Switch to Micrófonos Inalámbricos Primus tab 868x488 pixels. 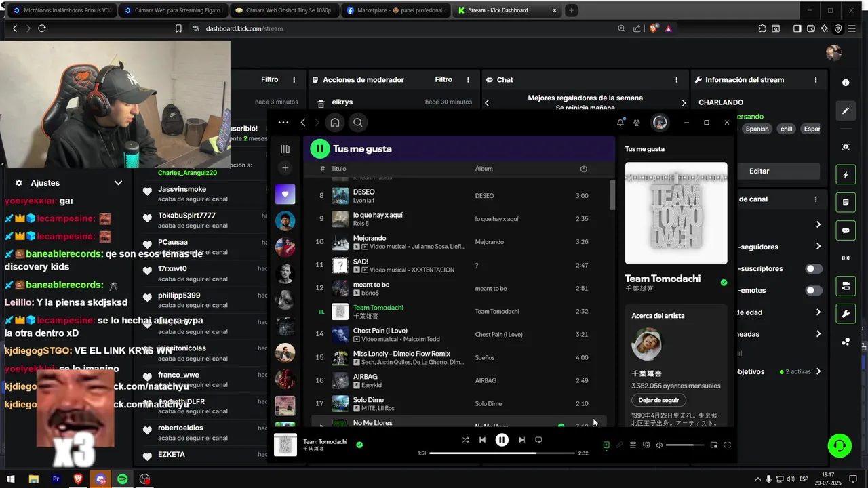tap(61, 10)
